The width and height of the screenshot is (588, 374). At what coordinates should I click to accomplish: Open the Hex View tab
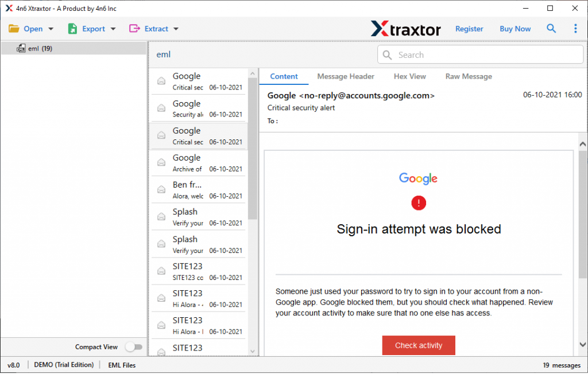409,76
